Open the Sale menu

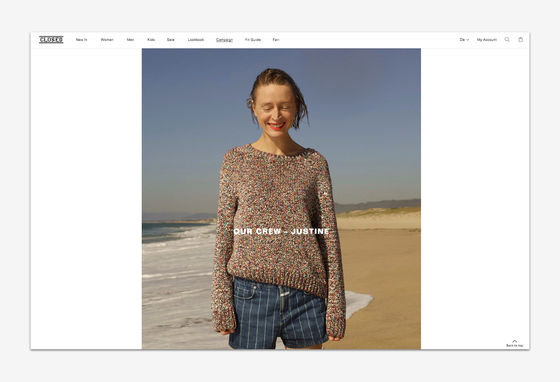coord(171,40)
